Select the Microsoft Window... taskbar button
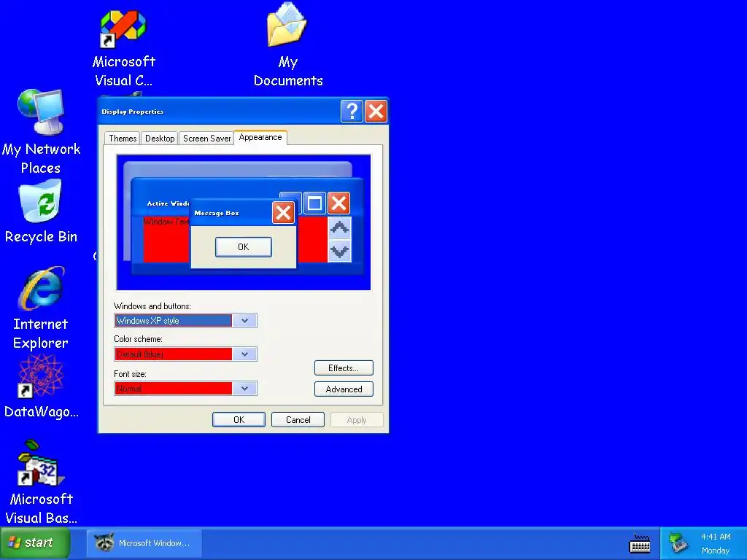The width and height of the screenshot is (747, 560). point(144,542)
